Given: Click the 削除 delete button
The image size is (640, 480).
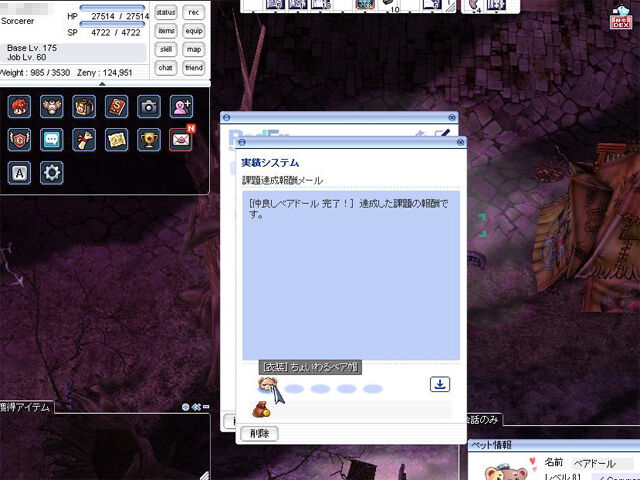Looking at the screenshot, I should click(x=260, y=433).
